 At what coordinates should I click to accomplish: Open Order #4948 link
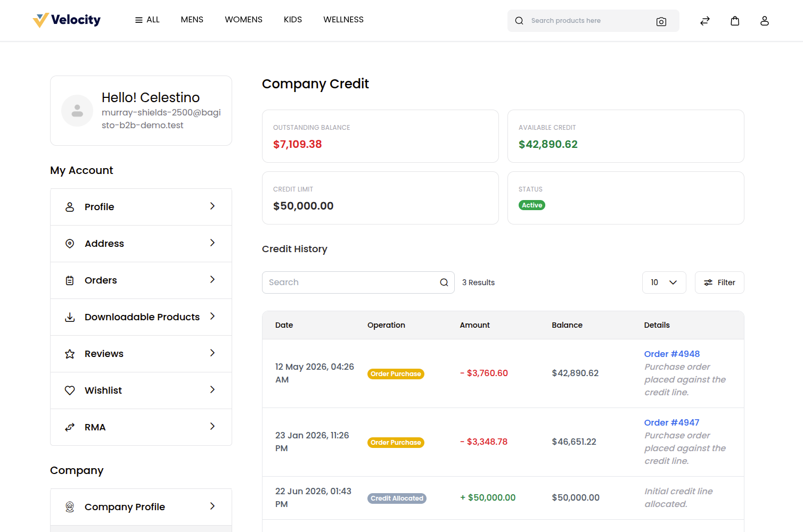(672, 354)
